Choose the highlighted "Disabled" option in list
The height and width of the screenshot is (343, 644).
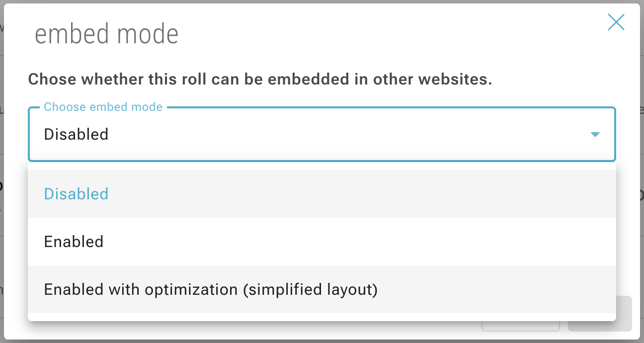click(76, 194)
